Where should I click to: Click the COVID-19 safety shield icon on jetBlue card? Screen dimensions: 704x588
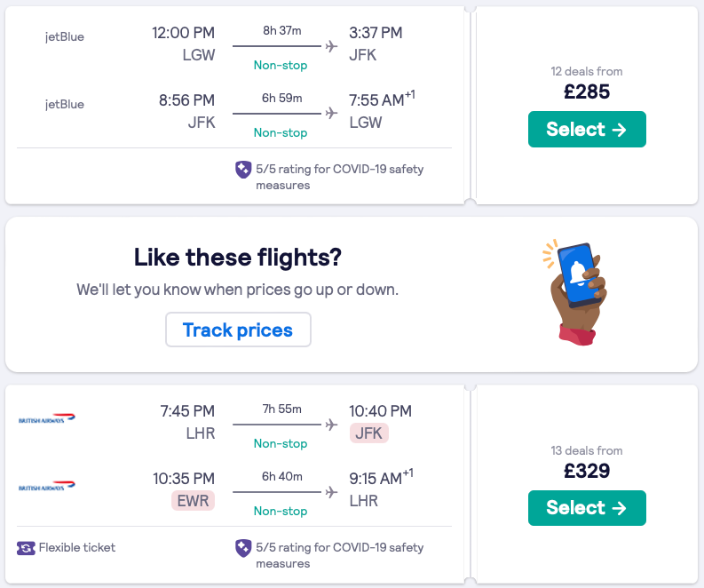click(x=243, y=169)
